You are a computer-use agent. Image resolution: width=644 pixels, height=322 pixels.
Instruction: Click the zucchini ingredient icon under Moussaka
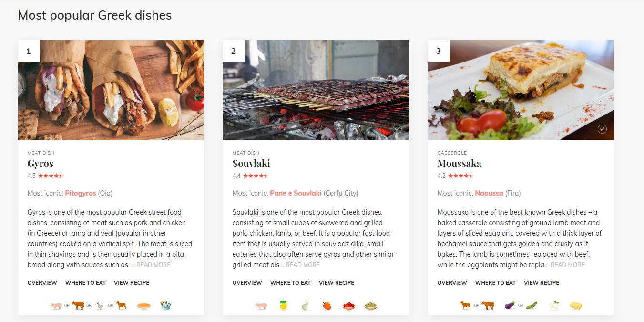(x=532, y=306)
